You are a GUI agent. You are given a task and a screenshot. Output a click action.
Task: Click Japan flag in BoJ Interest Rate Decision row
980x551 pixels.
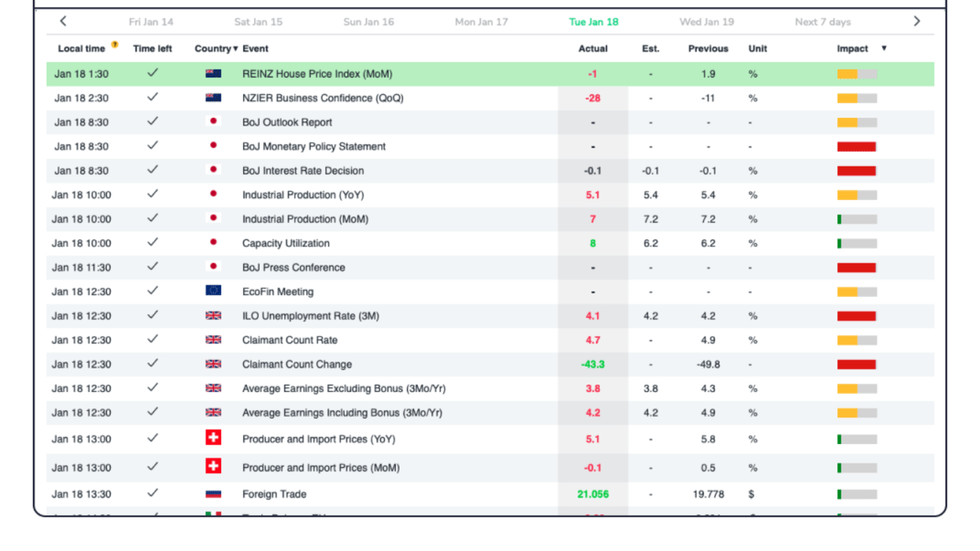pyautogui.click(x=213, y=170)
